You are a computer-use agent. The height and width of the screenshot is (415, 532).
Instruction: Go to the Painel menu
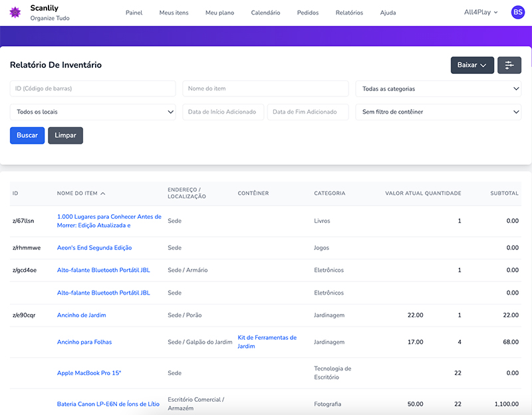tap(134, 13)
